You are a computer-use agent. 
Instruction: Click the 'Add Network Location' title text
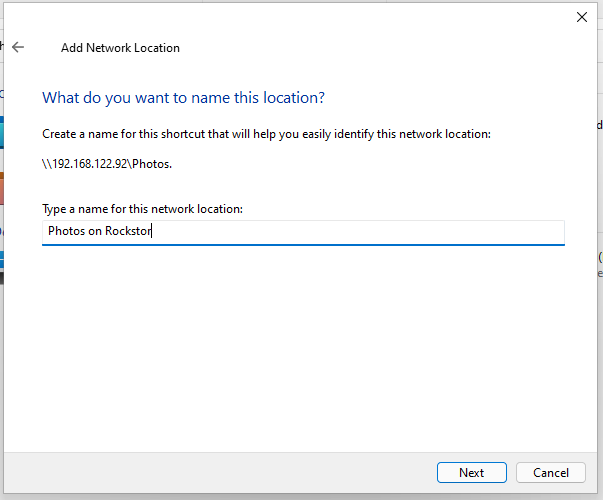tap(120, 48)
